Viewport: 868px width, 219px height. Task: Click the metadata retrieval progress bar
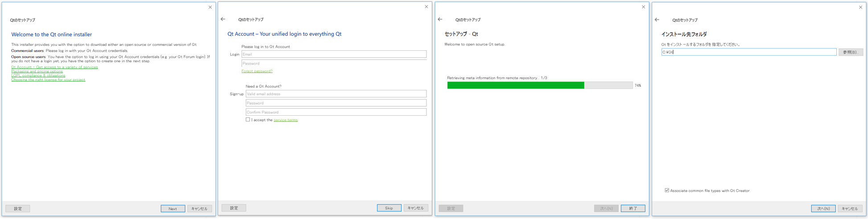(540, 85)
